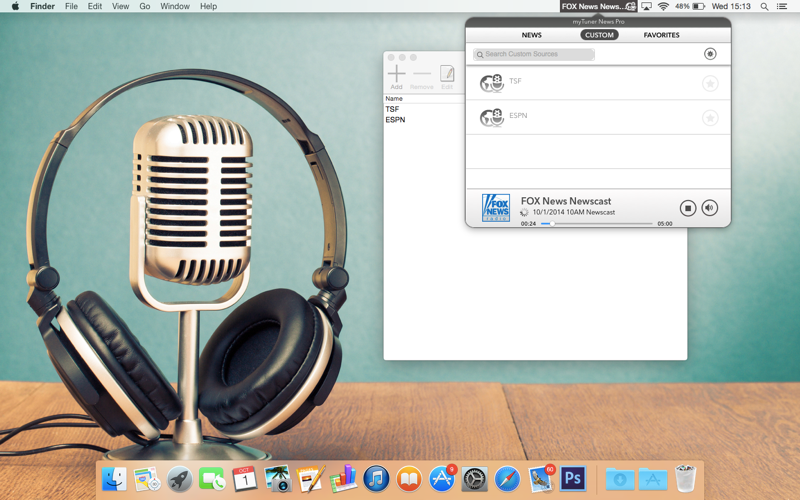Open Safari from the Dock
Viewport: 800px width, 500px height.
pyautogui.click(x=507, y=479)
